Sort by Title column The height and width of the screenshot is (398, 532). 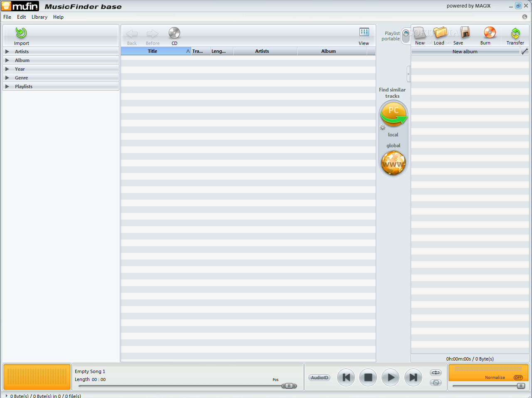[x=156, y=51]
